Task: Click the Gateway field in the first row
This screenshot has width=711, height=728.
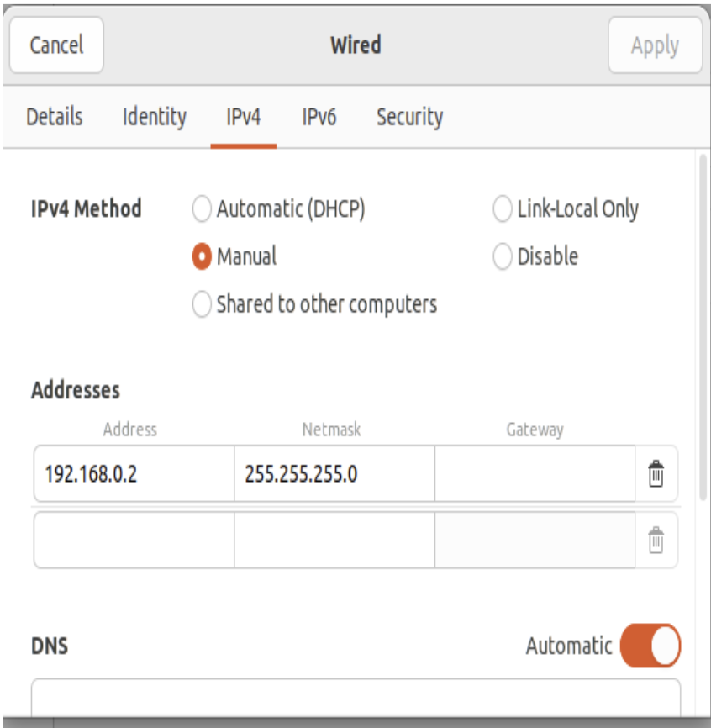Action: click(x=535, y=473)
